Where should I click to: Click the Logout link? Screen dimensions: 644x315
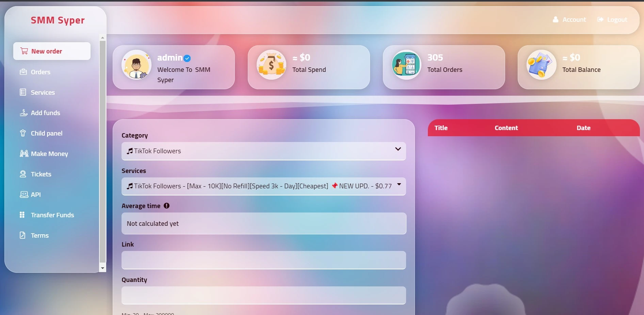click(x=612, y=20)
